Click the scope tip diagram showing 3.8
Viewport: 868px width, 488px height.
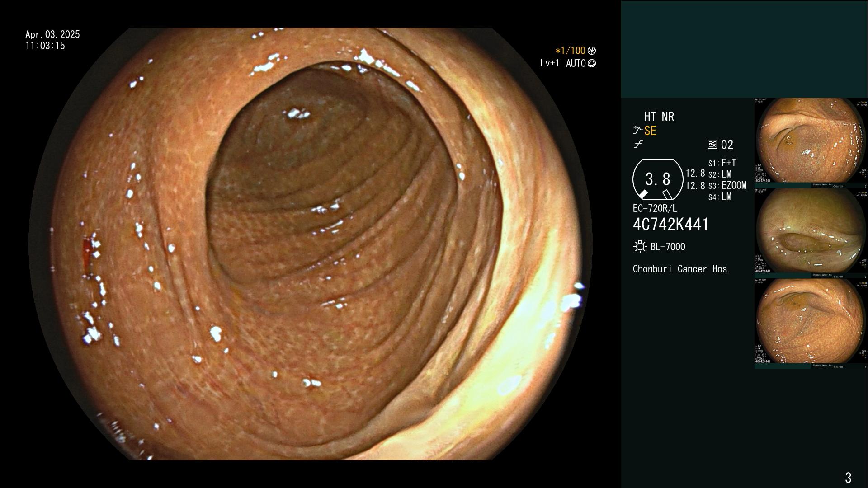658,179
